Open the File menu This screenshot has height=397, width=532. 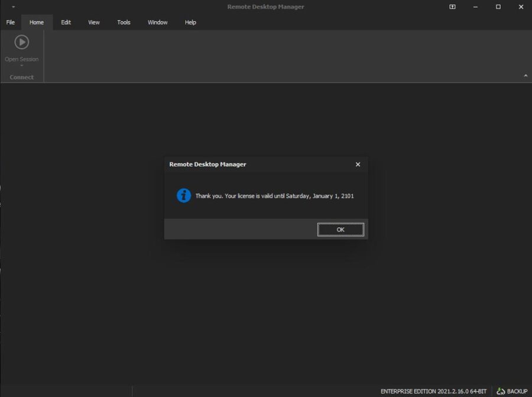click(11, 22)
